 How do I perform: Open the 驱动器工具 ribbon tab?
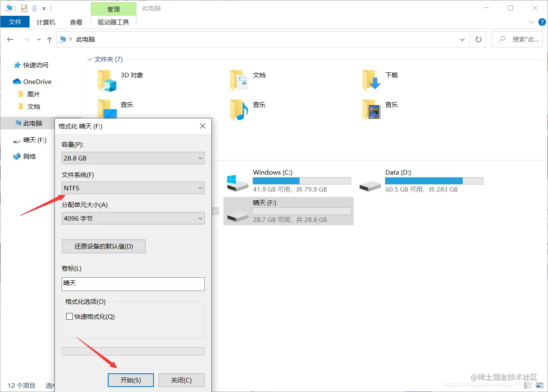coord(113,22)
